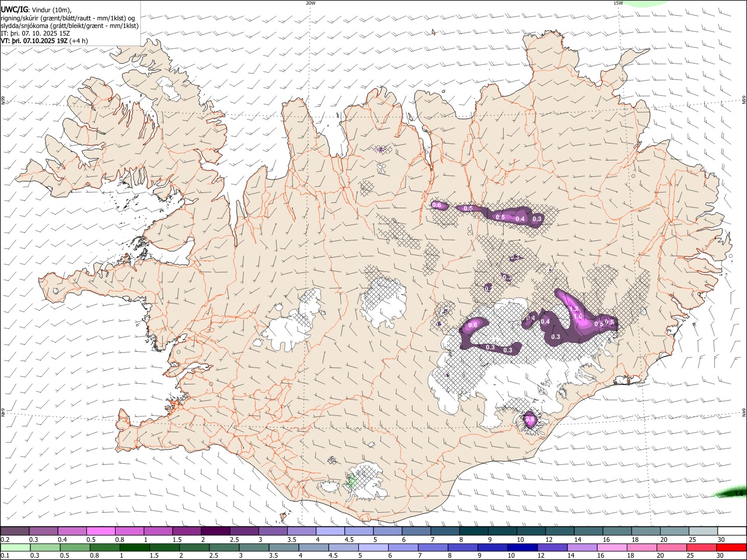
Task: Click the light lavender swatch labeled 4 in upper legend
Action: pyautogui.click(x=330, y=531)
